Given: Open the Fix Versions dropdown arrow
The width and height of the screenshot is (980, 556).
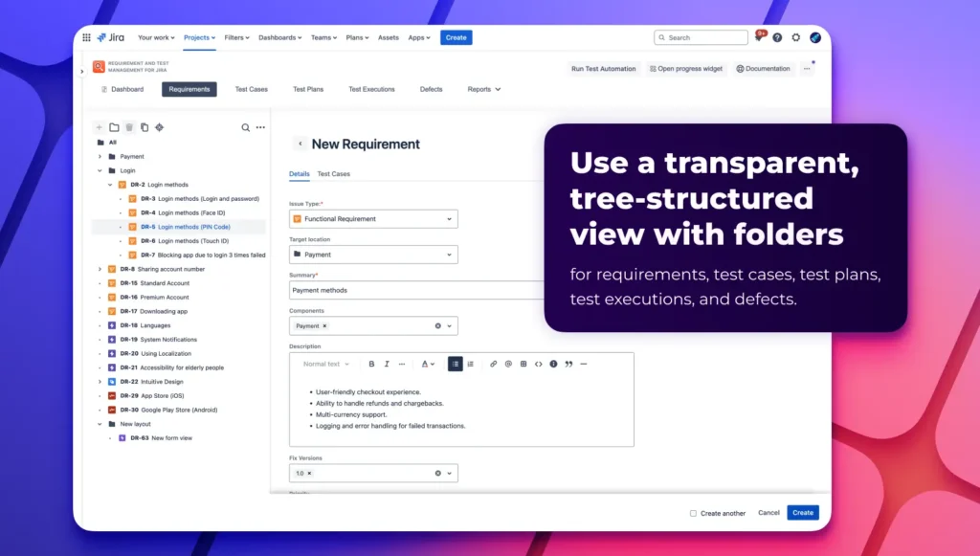Looking at the screenshot, I should (x=449, y=473).
